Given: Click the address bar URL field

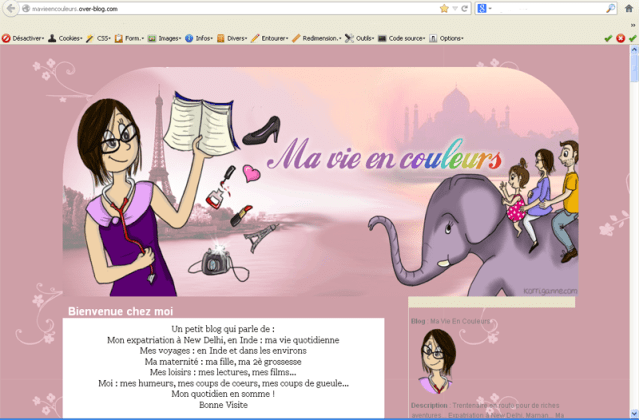Looking at the screenshot, I should [x=220, y=9].
